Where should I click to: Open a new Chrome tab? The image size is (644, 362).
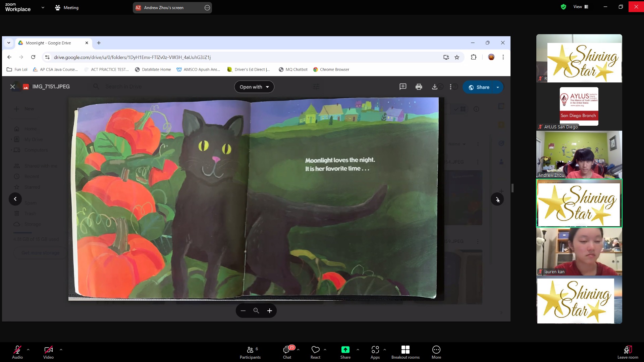point(99,43)
